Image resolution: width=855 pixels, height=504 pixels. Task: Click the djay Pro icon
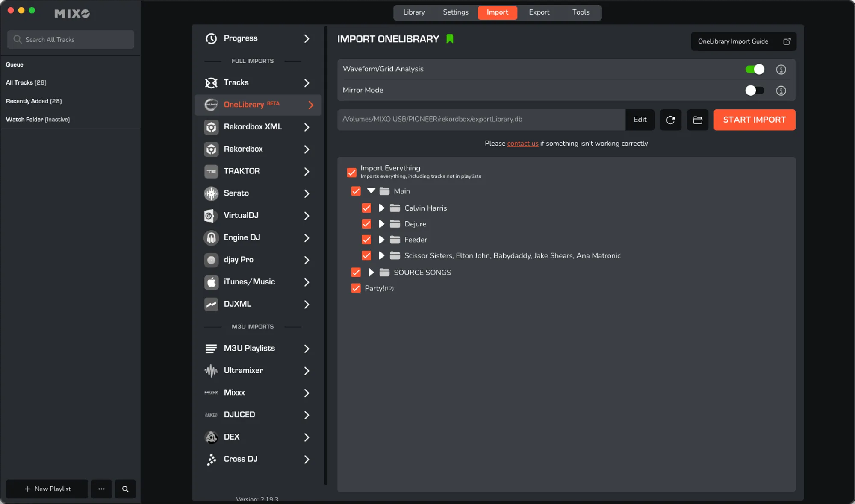(211, 260)
